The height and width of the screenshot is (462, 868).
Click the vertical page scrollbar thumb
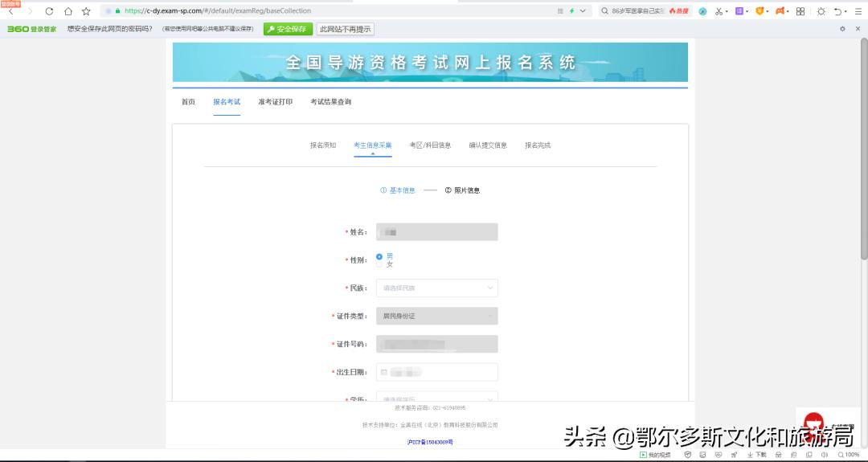863,149
